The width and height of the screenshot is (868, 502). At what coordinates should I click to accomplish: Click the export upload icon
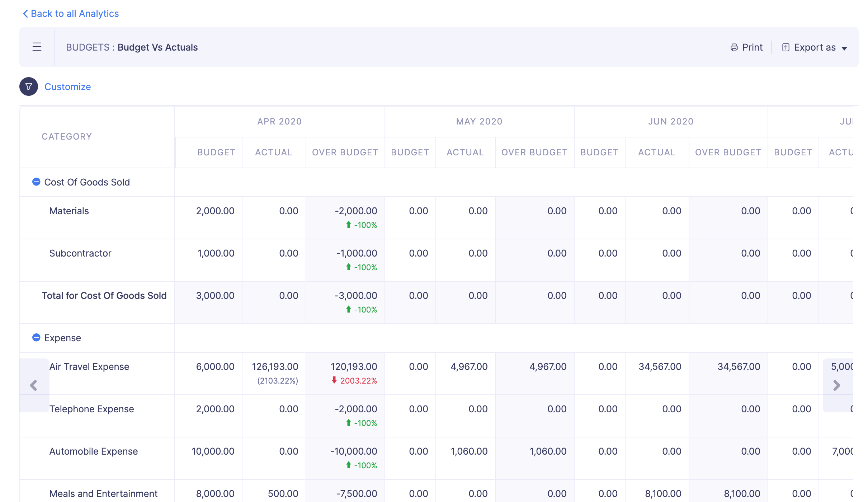point(786,47)
